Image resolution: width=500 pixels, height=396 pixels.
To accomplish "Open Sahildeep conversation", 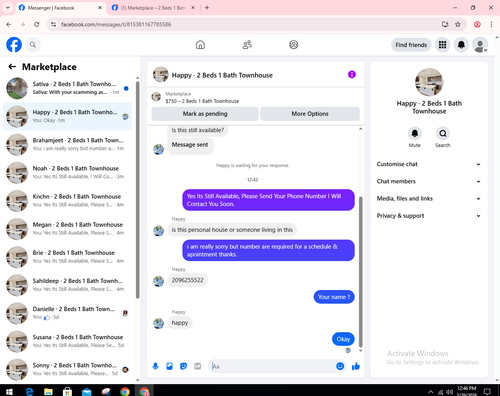I will (x=67, y=285).
